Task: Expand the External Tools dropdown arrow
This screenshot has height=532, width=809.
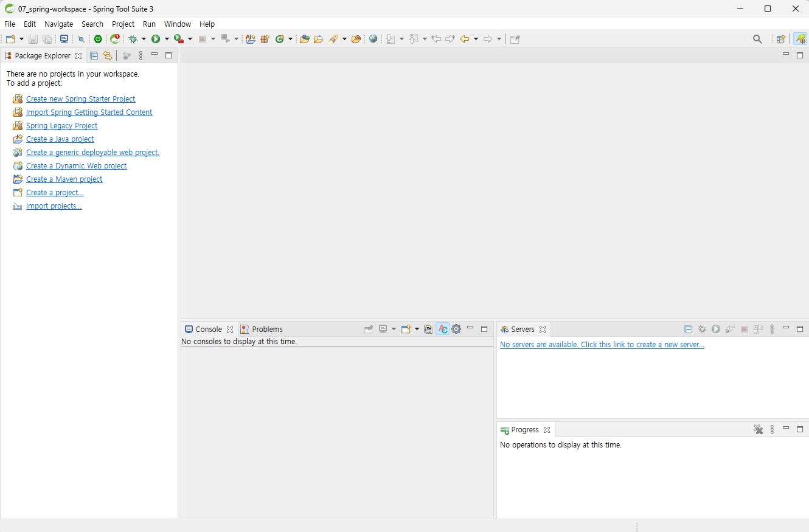Action: click(190, 39)
